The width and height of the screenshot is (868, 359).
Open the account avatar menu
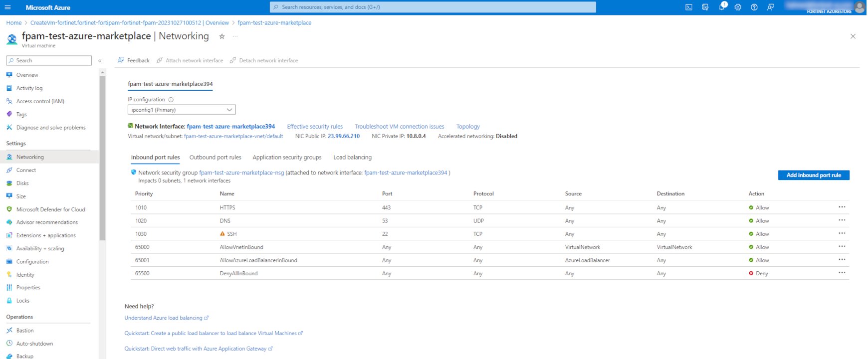click(860, 7)
